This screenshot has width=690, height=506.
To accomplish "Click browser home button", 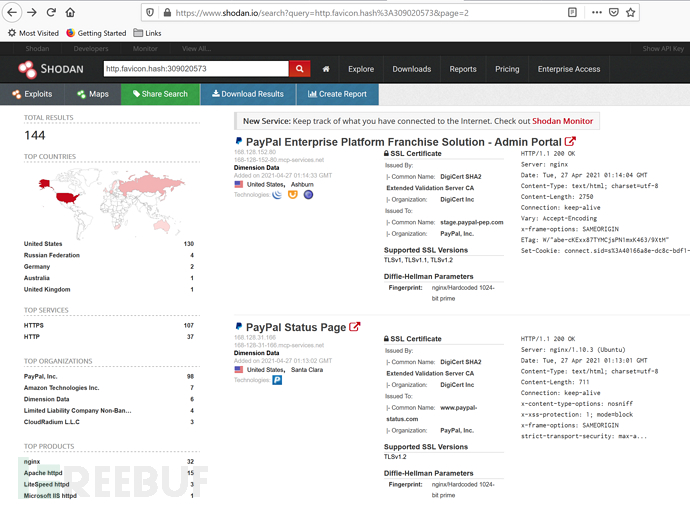I will click(70, 12).
